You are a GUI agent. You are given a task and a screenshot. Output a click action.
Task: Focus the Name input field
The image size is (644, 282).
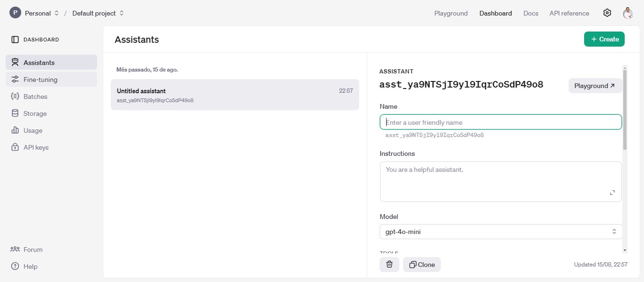tap(501, 122)
